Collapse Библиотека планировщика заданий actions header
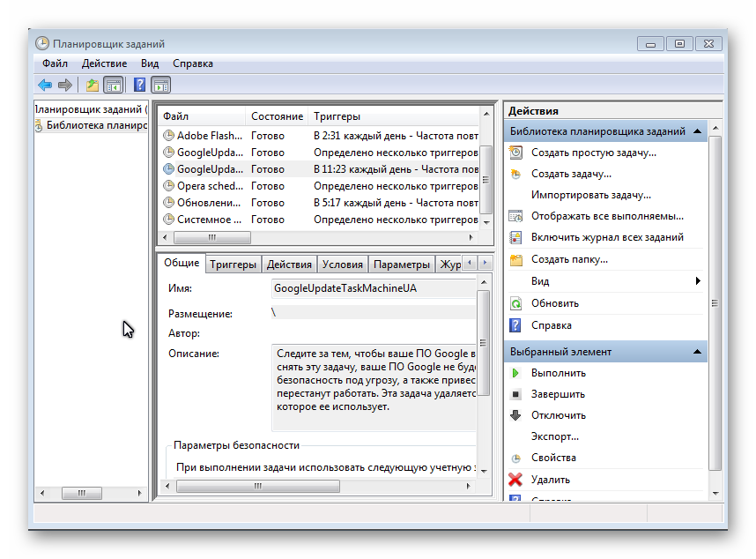This screenshot has height=559, width=756. click(698, 131)
